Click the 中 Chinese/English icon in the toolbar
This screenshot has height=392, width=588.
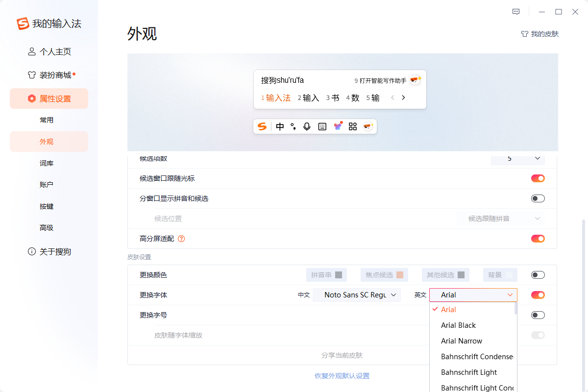tap(280, 126)
